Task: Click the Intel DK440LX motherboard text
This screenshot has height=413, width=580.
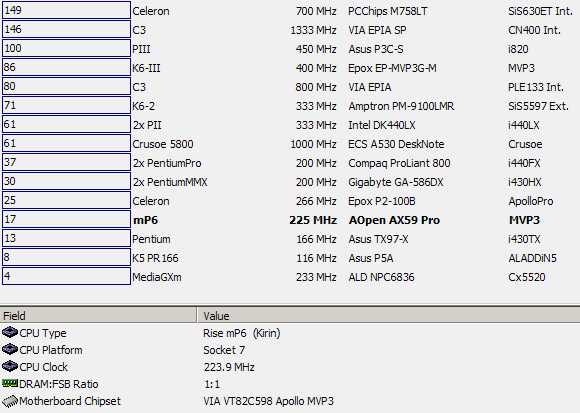Action: [x=382, y=125]
